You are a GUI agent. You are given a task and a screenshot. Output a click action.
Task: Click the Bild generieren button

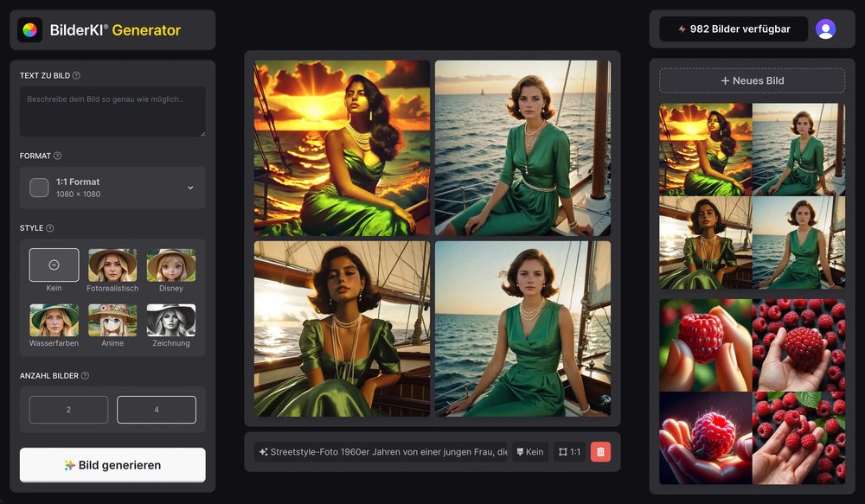coord(112,464)
